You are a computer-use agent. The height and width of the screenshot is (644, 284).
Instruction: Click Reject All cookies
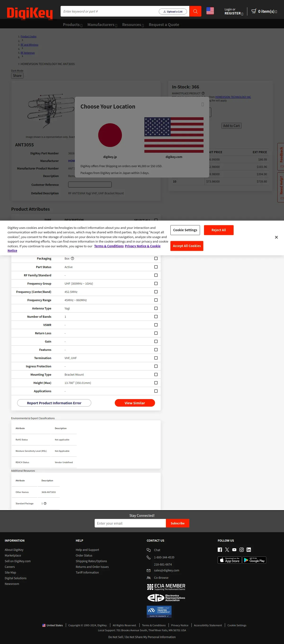pyautogui.click(x=219, y=230)
